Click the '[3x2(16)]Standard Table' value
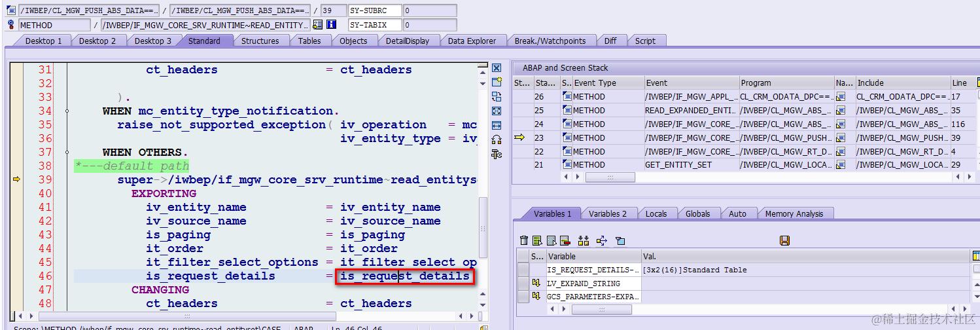The image size is (980, 330). click(695, 270)
